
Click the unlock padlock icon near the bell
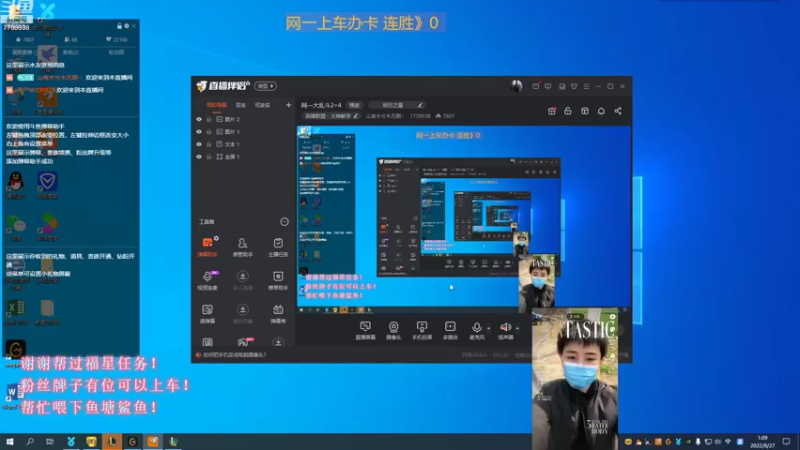pyautogui.click(x=568, y=111)
